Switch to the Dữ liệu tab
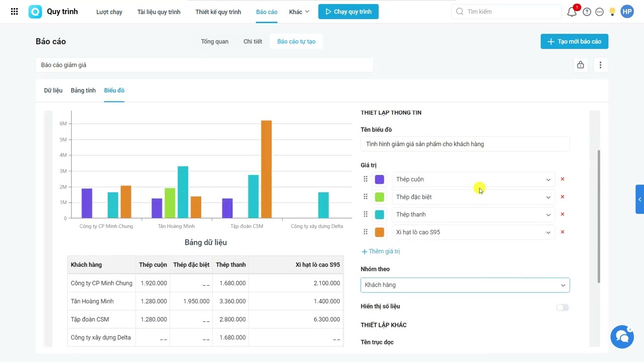 pyautogui.click(x=53, y=90)
